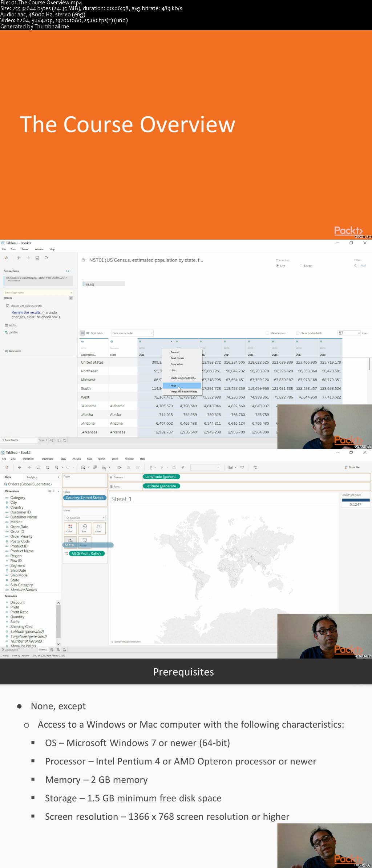Click the Show Me button
The height and width of the screenshot is (868, 372).
click(x=352, y=467)
